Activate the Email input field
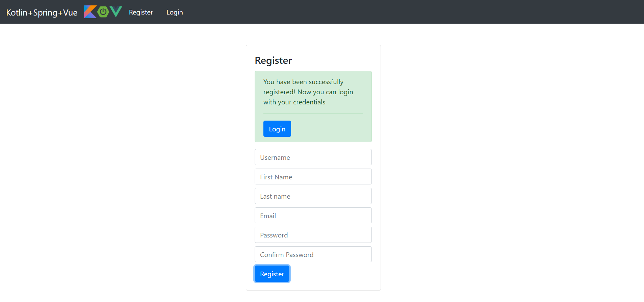The image size is (644, 302). click(x=313, y=216)
